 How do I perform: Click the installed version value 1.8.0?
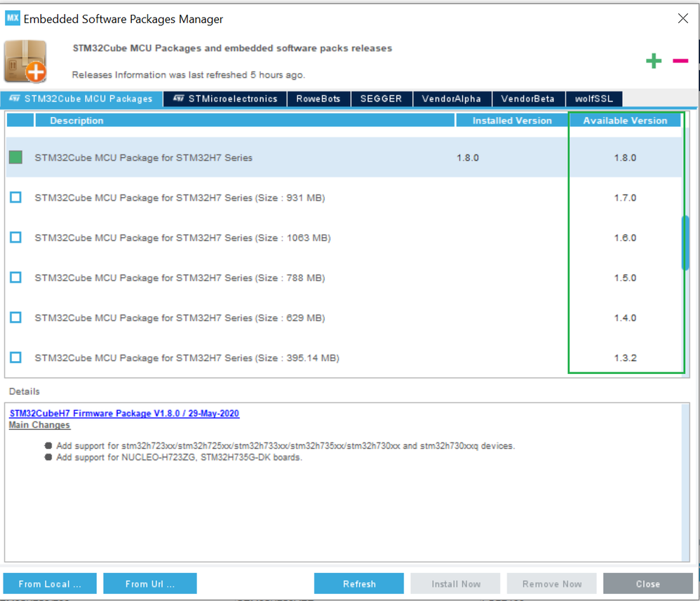467,158
